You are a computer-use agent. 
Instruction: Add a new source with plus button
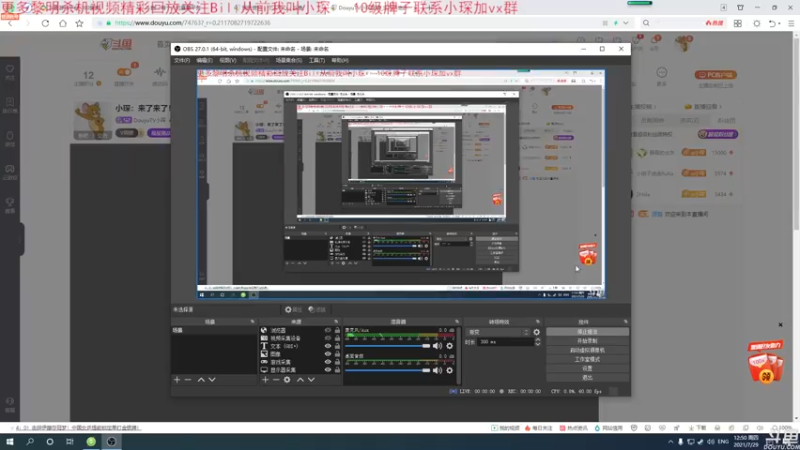[265, 380]
